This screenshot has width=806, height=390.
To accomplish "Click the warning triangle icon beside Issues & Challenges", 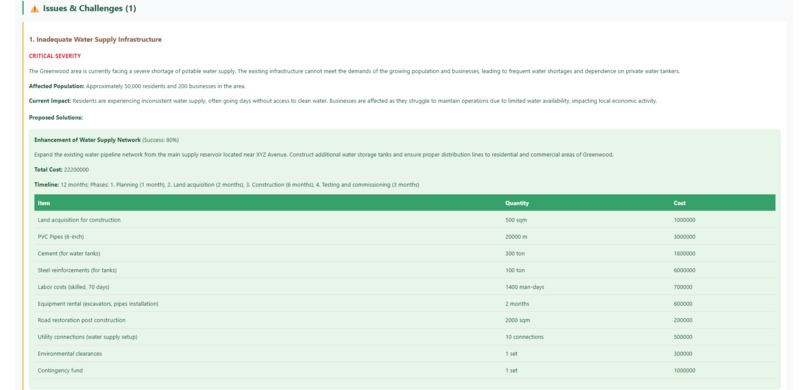I will point(34,9).
